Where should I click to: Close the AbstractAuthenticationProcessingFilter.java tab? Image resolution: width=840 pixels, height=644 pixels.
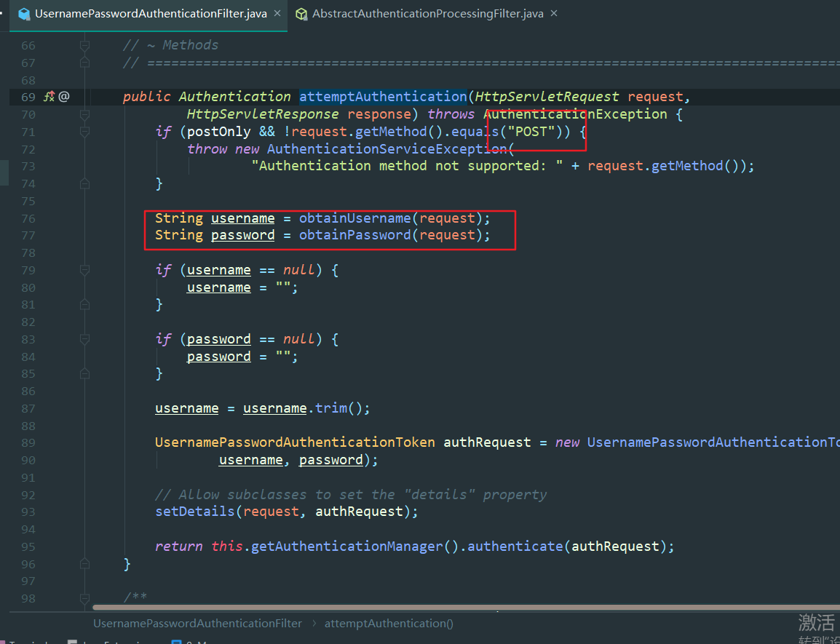(554, 13)
